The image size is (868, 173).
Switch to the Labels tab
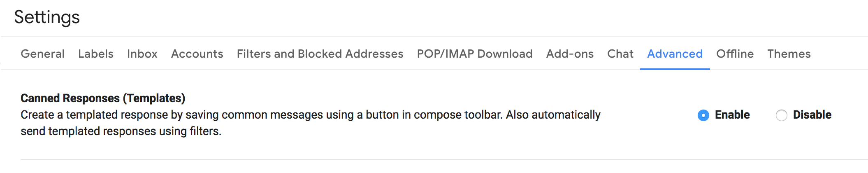[x=95, y=54]
